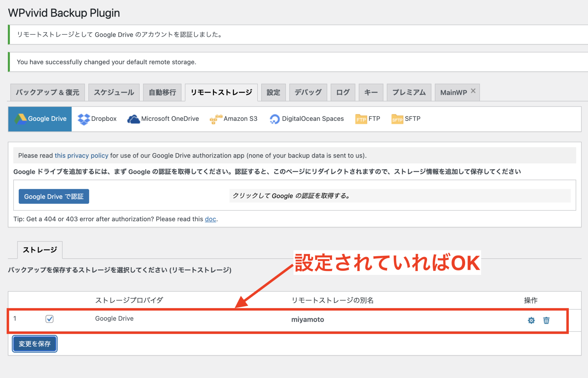
Task: Click the Google Drive で認証 button
Action: coord(54,196)
